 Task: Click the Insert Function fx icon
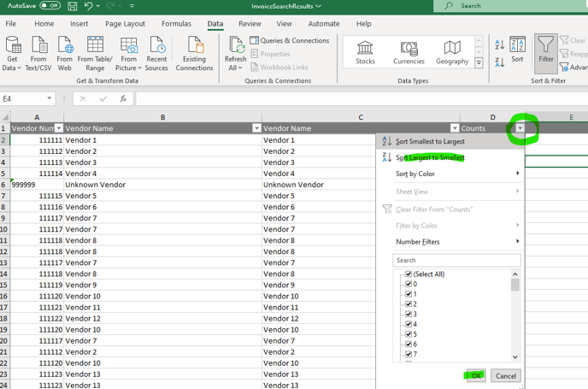(123, 98)
